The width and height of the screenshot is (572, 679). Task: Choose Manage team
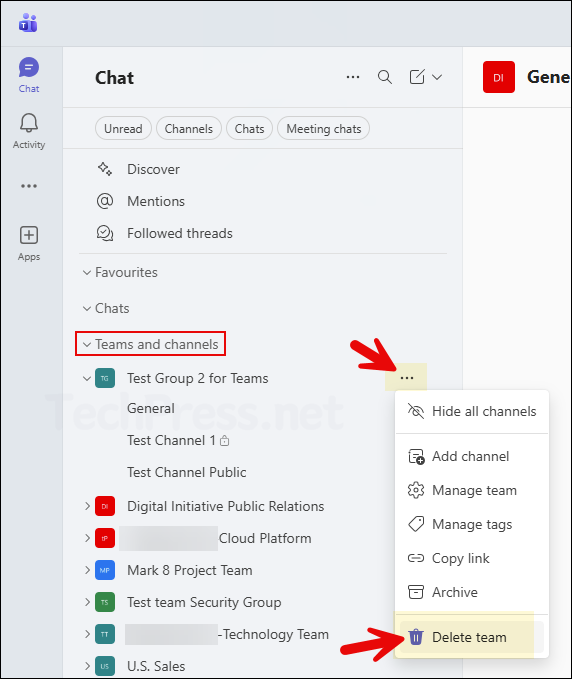tap(472, 490)
